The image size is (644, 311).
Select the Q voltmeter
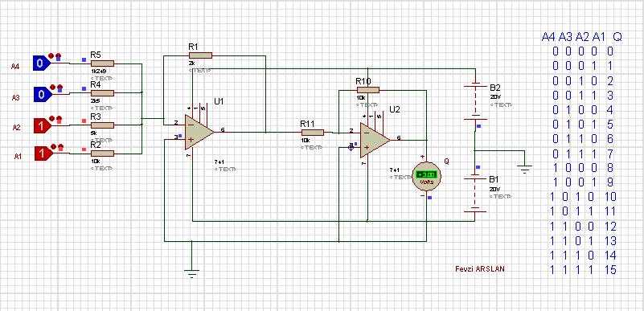point(426,177)
